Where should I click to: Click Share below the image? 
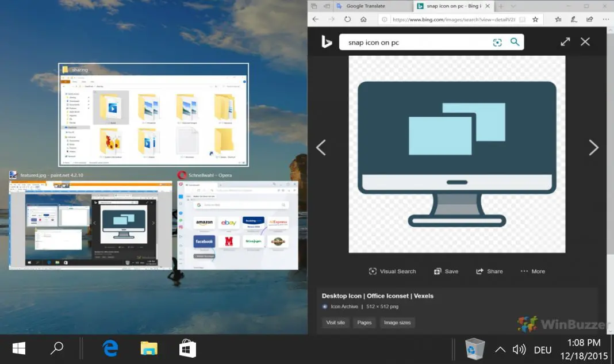[x=489, y=271]
